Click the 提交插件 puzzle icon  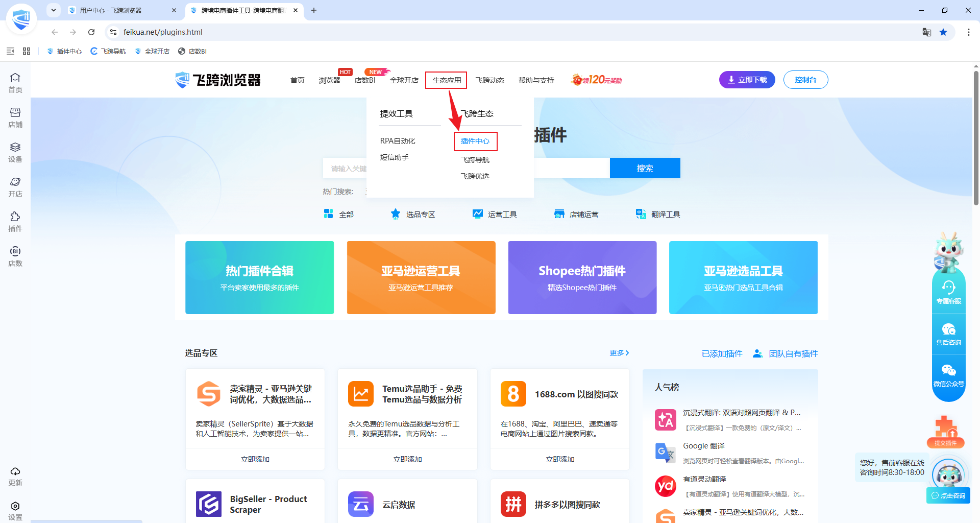pos(946,432)
